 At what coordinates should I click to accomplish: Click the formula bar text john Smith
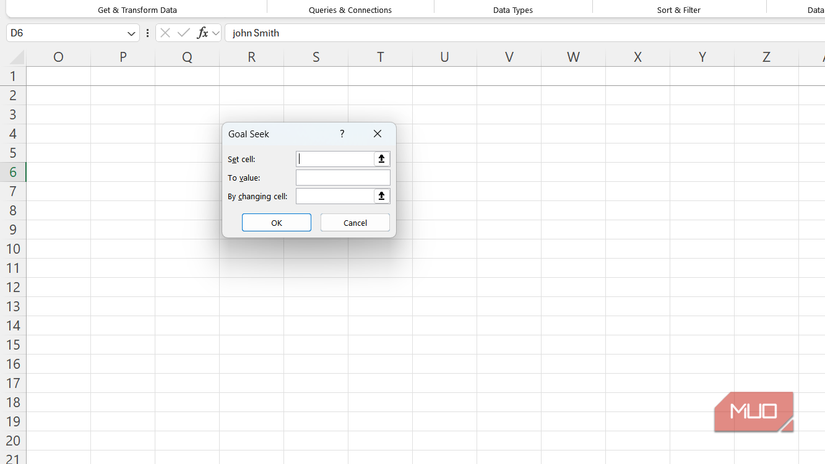click(256, 33)
